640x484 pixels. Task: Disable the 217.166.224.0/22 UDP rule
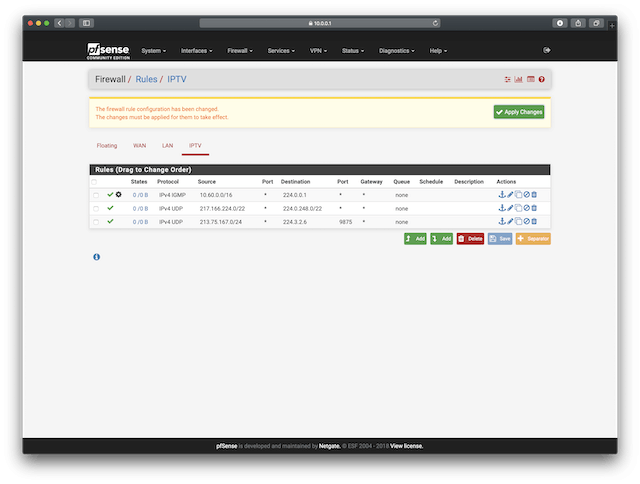tap(527, 208)
